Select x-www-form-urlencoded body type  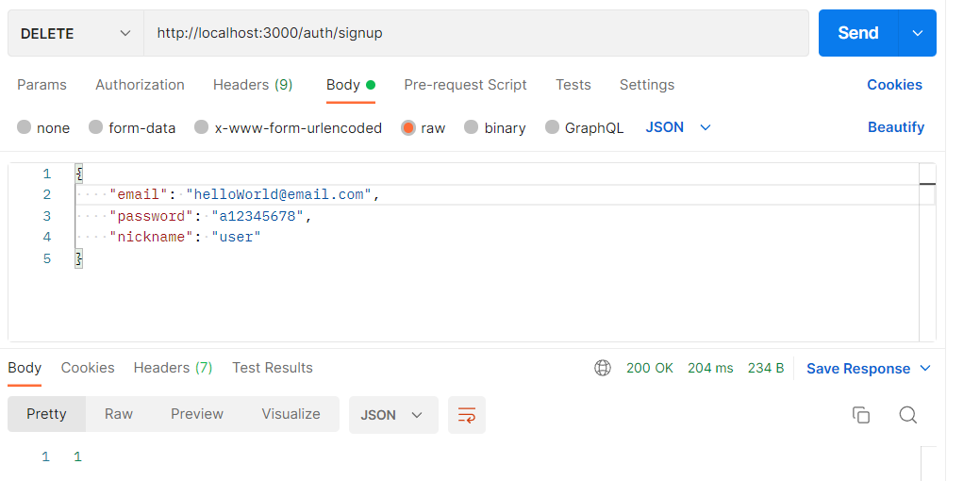(288, 128)
